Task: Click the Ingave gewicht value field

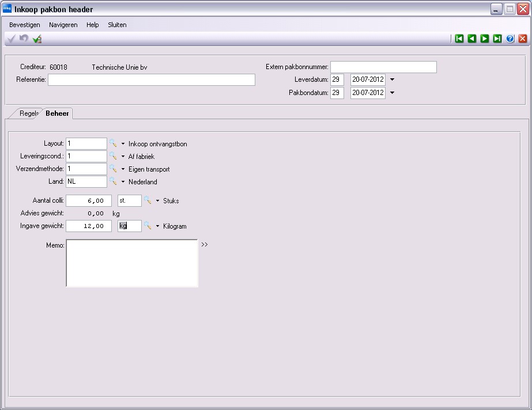Action: tap(89, 226)
